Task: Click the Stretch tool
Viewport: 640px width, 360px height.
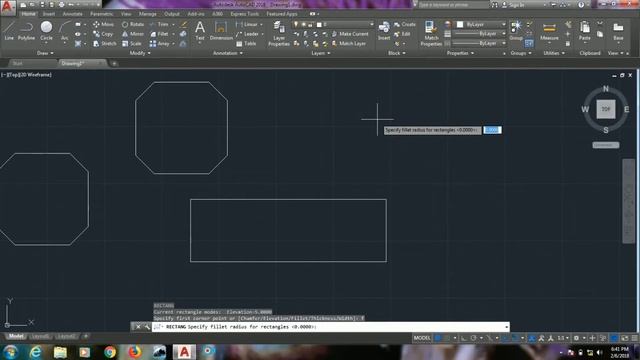Action: coord(104,43)
